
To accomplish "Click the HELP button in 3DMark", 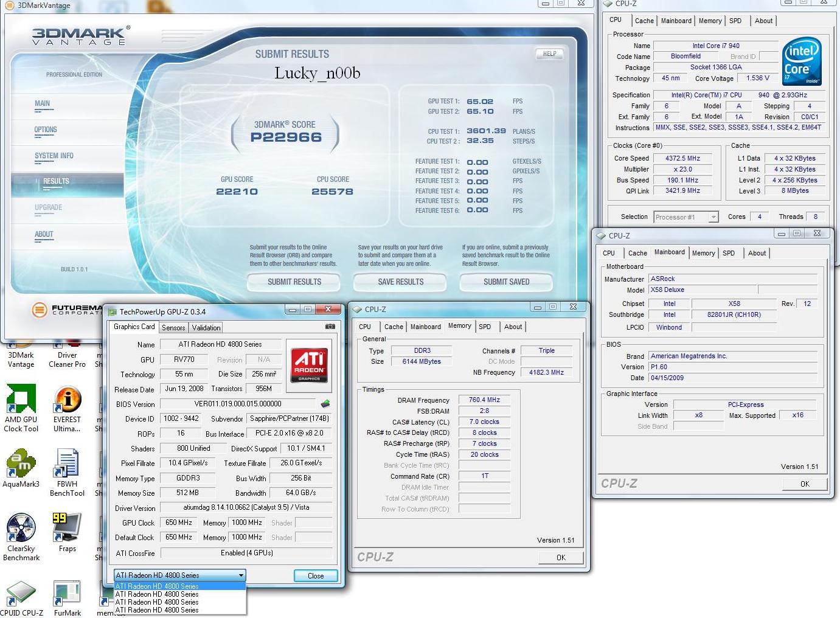I will 549,54.
